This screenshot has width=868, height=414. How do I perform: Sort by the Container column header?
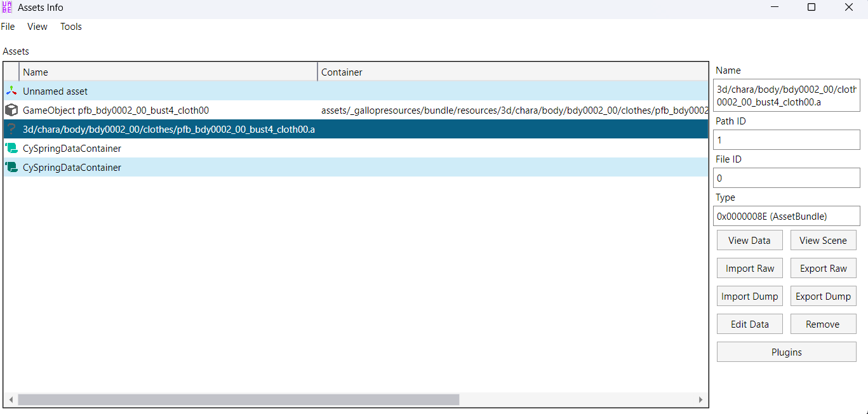[x=512, y=72]
